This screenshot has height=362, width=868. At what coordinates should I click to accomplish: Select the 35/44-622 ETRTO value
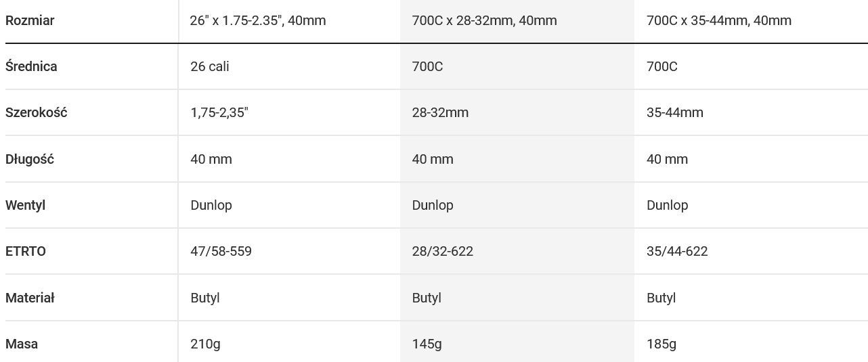point(677,251)
